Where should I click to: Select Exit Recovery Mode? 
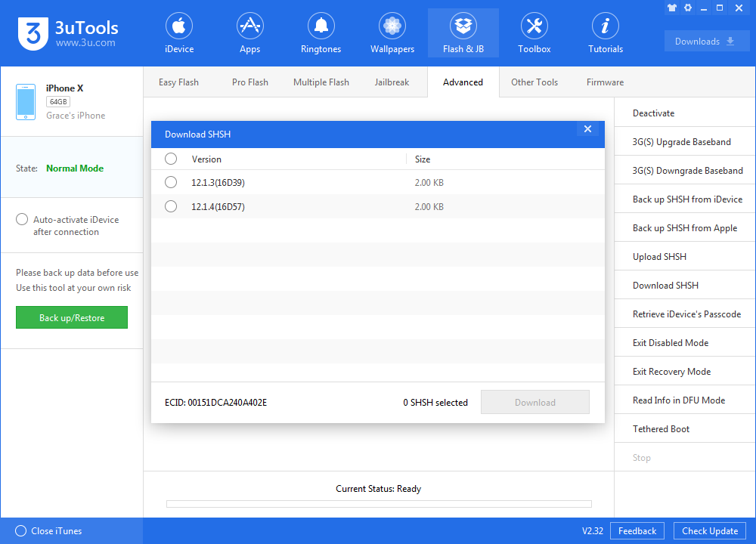tap(685, 371)
